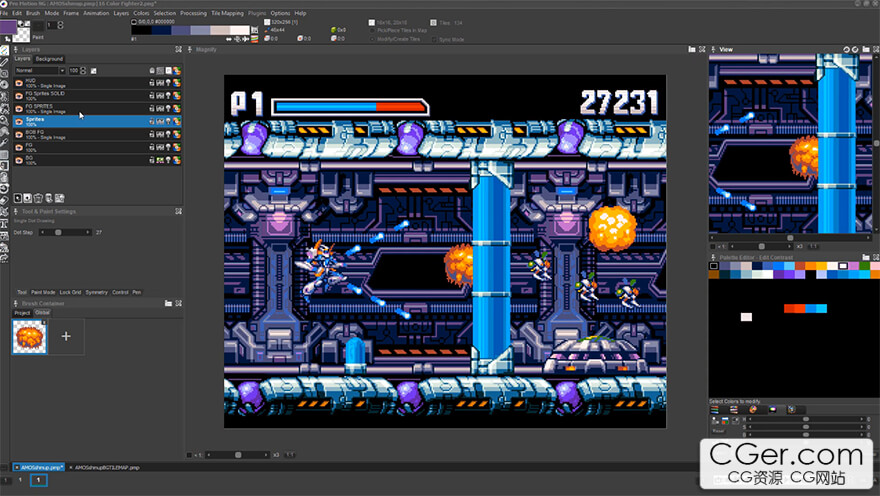
Task: Click the folder icon in Magnify panel header
Action: [692, 49]
